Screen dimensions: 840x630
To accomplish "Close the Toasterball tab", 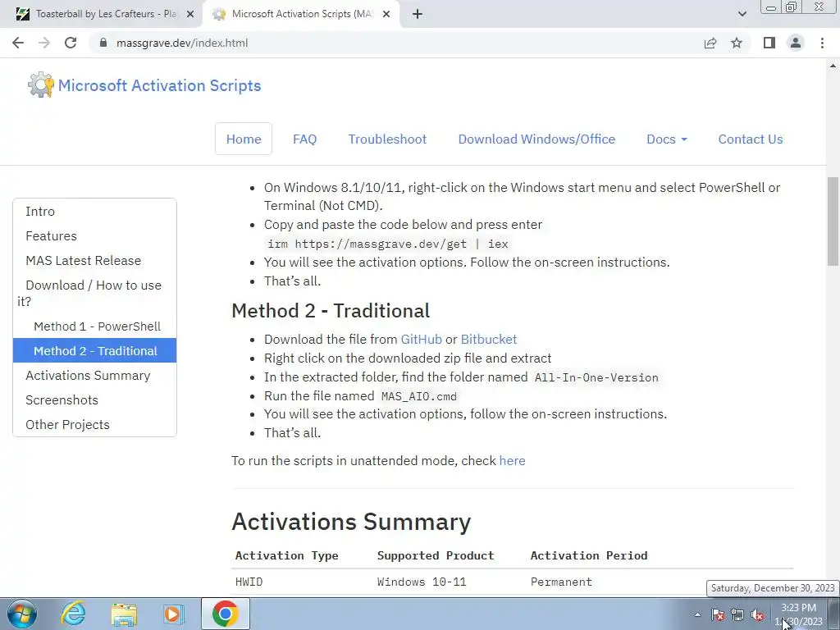I will point(189,14).
